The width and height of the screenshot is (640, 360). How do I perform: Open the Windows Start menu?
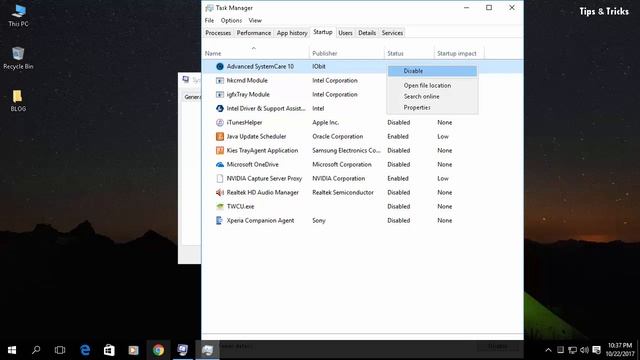[12, 350]
